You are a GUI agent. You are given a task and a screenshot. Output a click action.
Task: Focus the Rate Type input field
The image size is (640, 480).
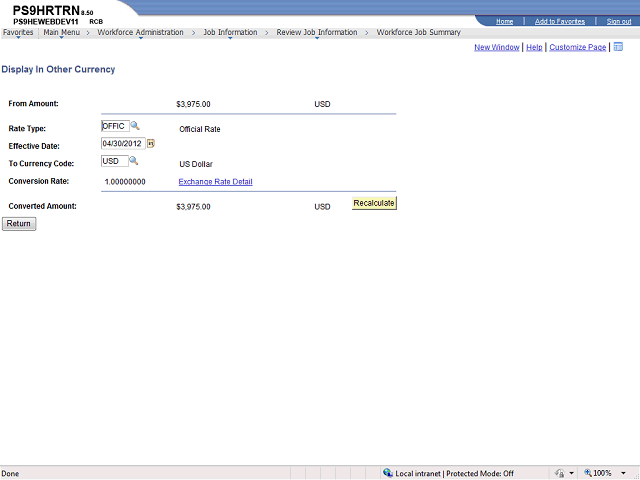(x=115, y=126)
